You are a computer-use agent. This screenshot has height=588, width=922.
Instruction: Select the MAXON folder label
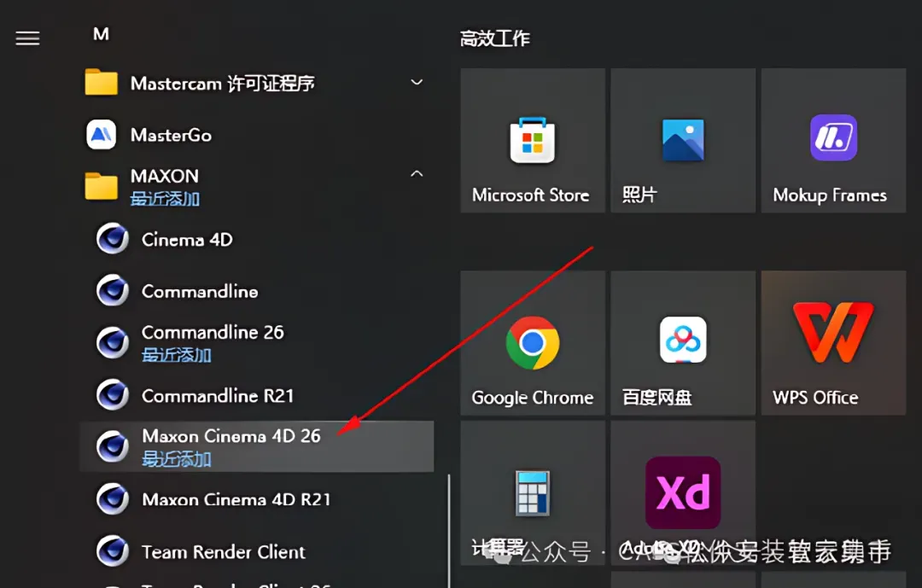click(x=165, y=176)
